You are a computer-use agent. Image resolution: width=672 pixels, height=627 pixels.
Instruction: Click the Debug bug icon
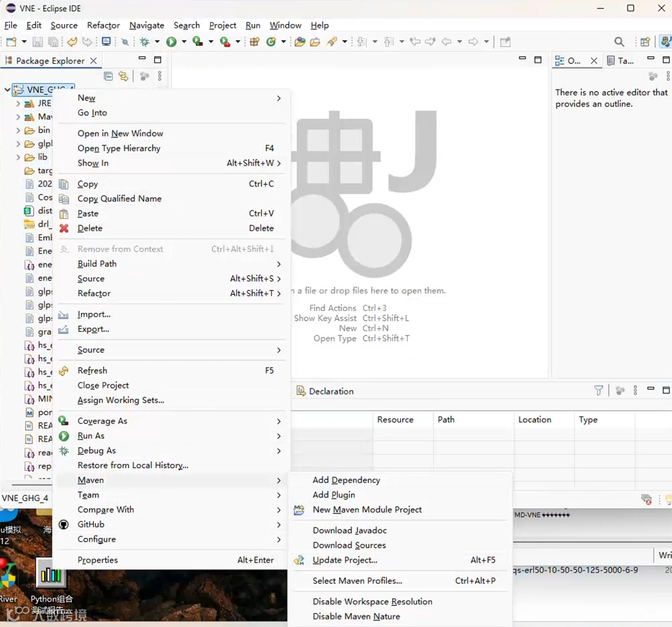[x=145, y=42]
